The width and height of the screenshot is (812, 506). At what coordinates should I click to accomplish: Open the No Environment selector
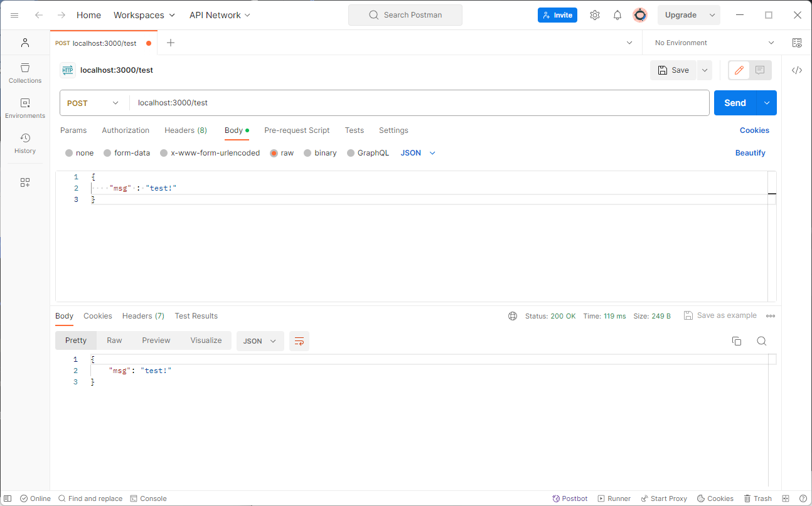(715, 43)
